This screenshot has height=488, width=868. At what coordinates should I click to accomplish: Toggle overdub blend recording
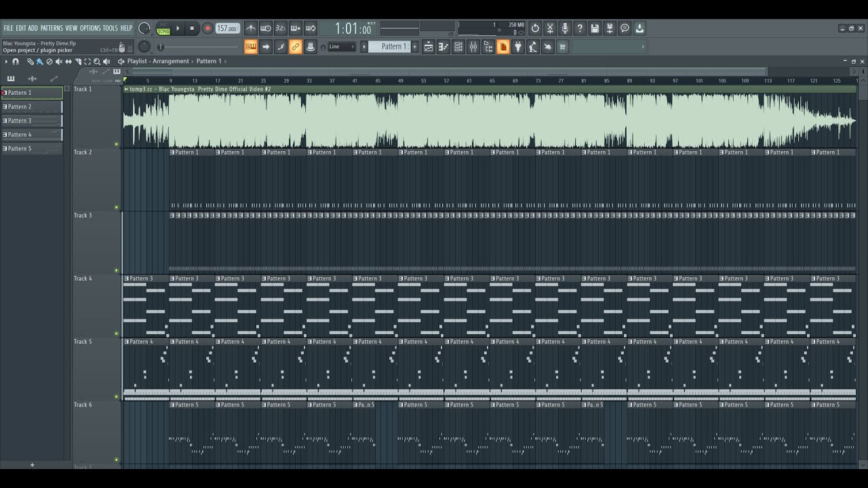296,28
